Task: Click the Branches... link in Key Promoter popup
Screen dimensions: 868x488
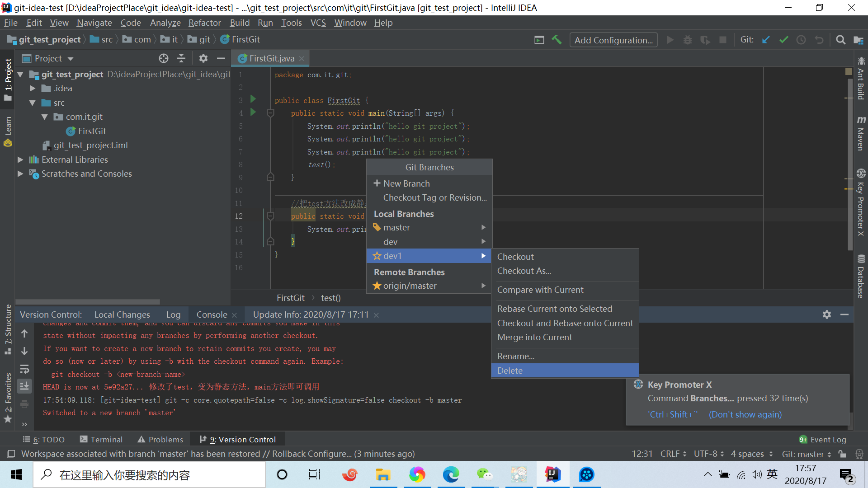Action: [x=712, y=398]
